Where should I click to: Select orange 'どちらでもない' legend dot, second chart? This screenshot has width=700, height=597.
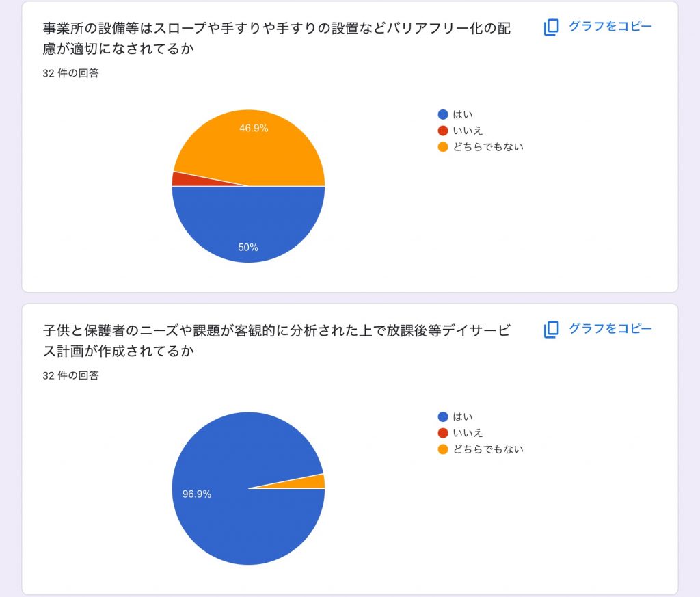443,449
